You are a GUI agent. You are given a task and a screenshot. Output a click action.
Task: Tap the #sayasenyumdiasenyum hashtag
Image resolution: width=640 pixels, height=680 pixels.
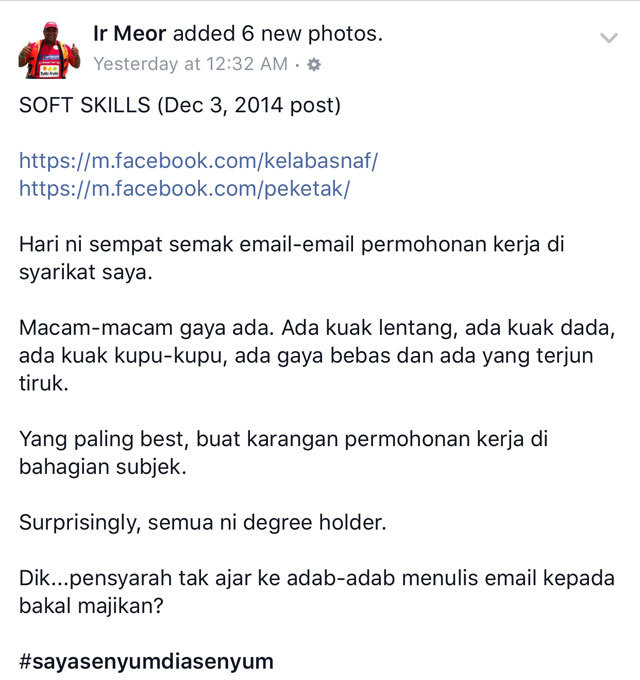[x=146, y=661]
